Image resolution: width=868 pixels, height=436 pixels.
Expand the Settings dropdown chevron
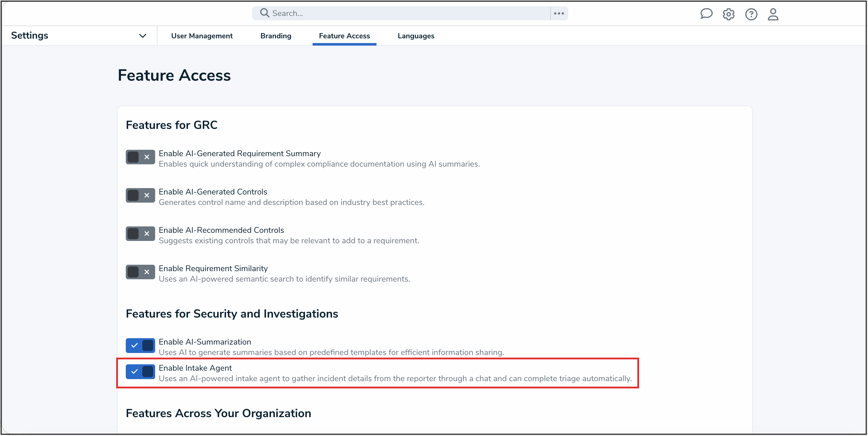143,36
